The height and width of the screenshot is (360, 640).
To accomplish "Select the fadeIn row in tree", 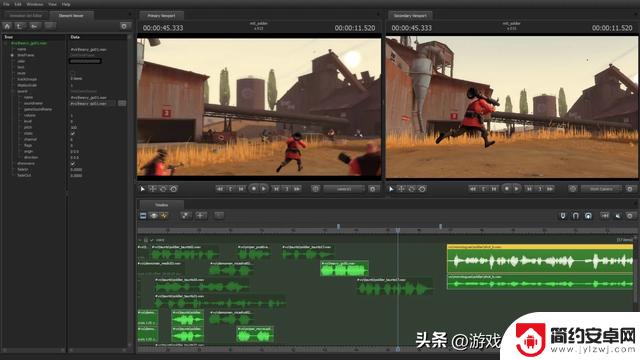I will point(23,169).
